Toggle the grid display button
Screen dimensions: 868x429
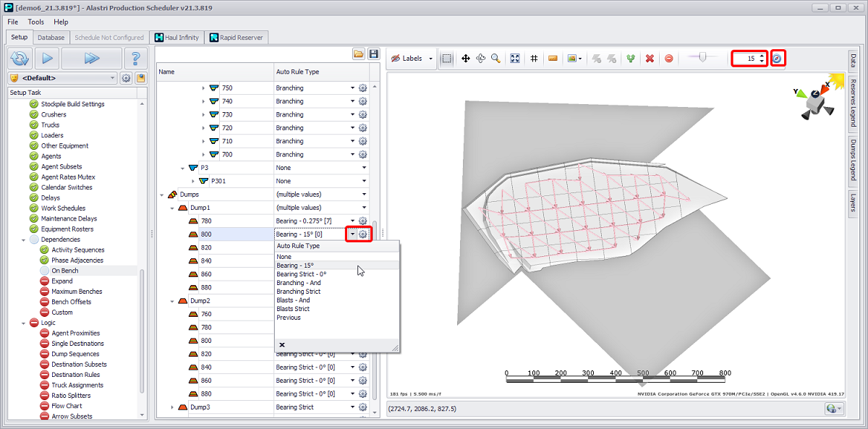tap(534, 59)
